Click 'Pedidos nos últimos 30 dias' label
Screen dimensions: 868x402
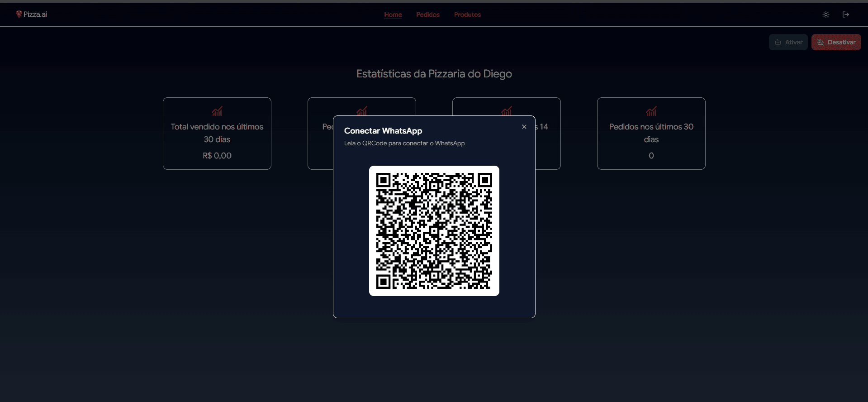click(651, 133)
